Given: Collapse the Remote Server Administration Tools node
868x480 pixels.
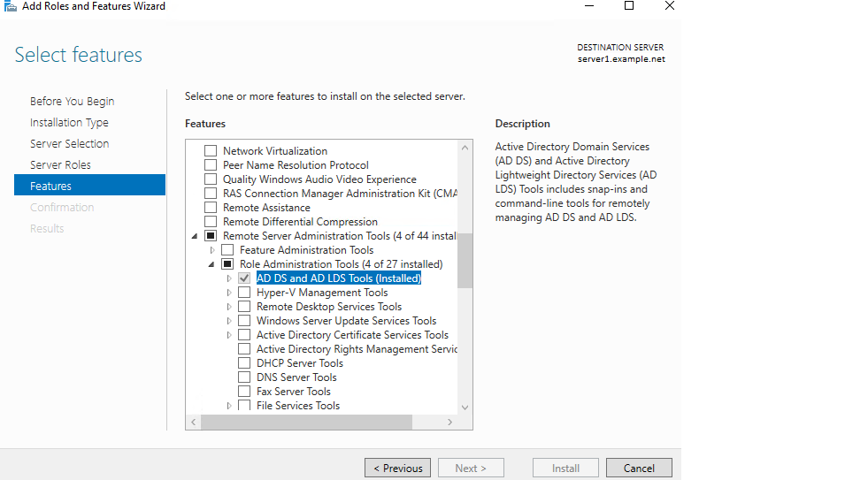Looking at the screenshot, I should click(195, 236).
